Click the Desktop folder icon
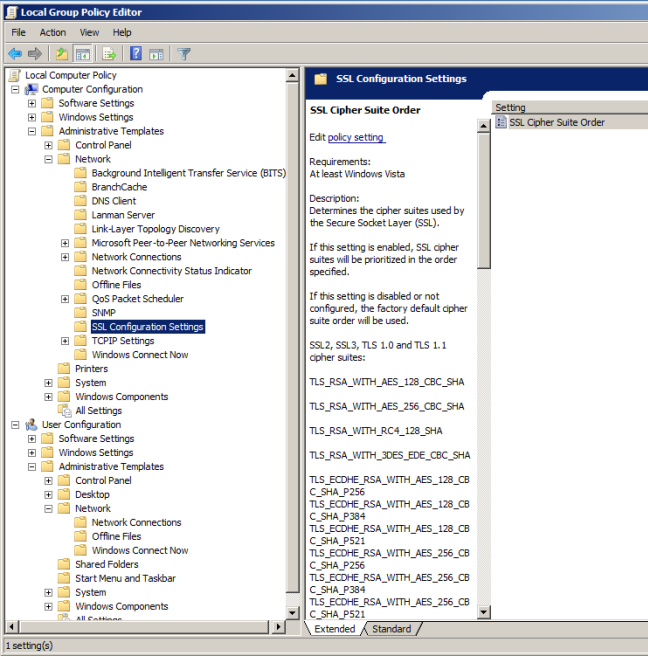The image size is (648, 656). [x=64, y=495]
